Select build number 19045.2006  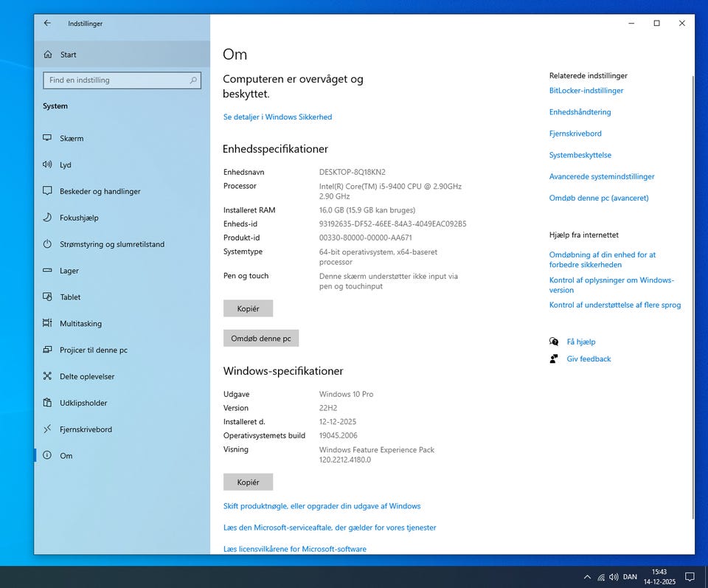click(x=339, y=435)
